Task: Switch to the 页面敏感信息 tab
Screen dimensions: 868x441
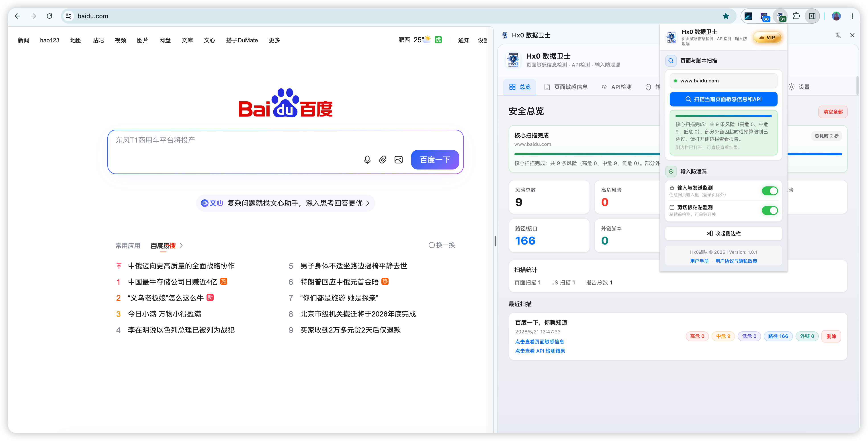Action: point(566,87)
